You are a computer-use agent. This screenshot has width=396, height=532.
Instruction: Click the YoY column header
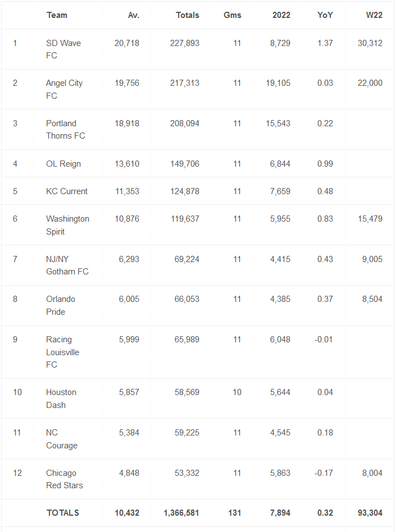click(x=325, y=15)
